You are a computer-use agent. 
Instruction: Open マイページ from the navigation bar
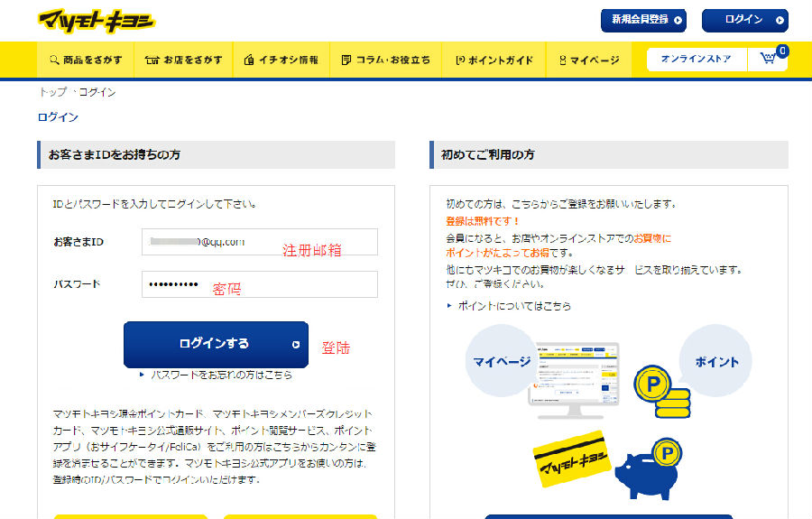click(589, 60)
